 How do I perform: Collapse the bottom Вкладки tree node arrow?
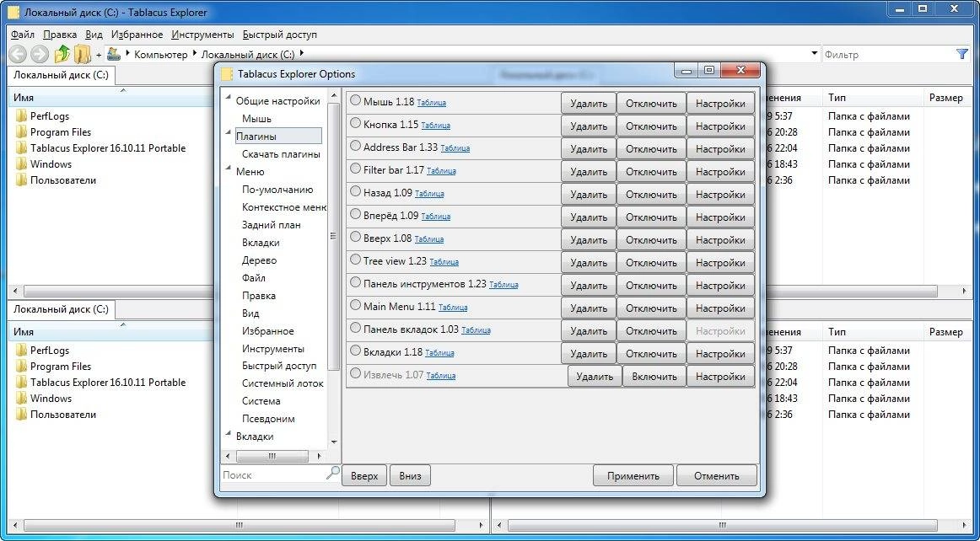[x=229, y=433]
